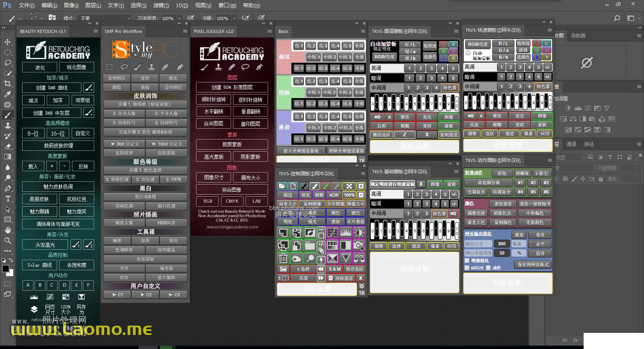This screenshot has height=349, width=644.
Task: Click the trash can icon in TKV5 control panel
Action: coord(283,258)
